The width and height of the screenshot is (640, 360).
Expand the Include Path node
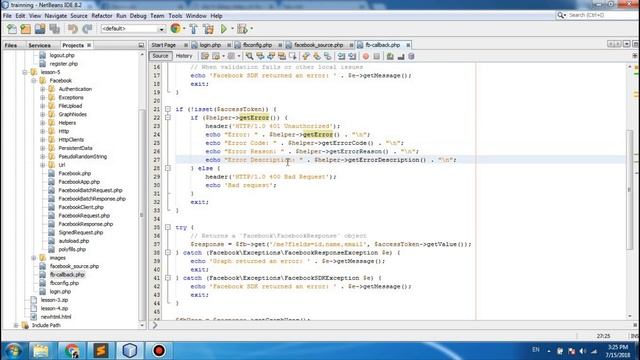16,325
